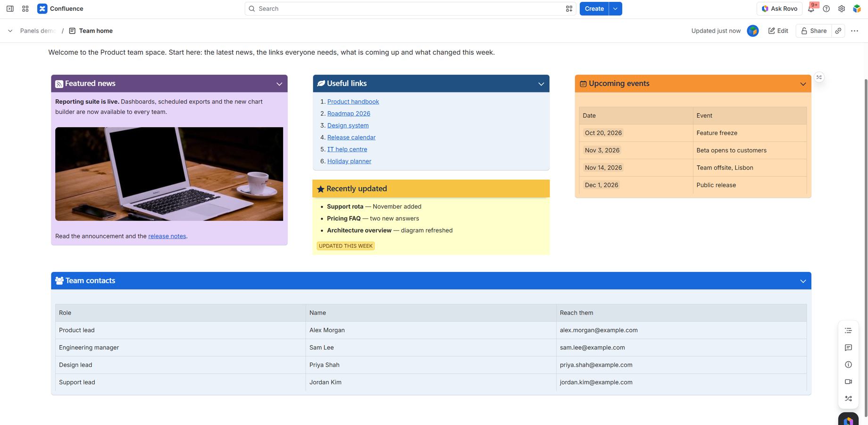Collapse the Team contacts panel

click(x=803, y=281)
